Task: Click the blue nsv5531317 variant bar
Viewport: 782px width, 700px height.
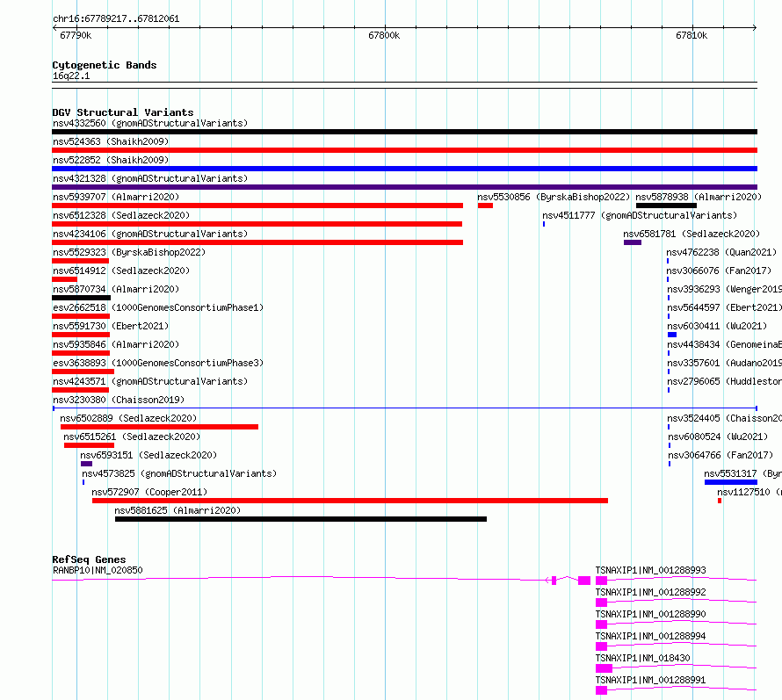Action: click(x=731, y=482)
